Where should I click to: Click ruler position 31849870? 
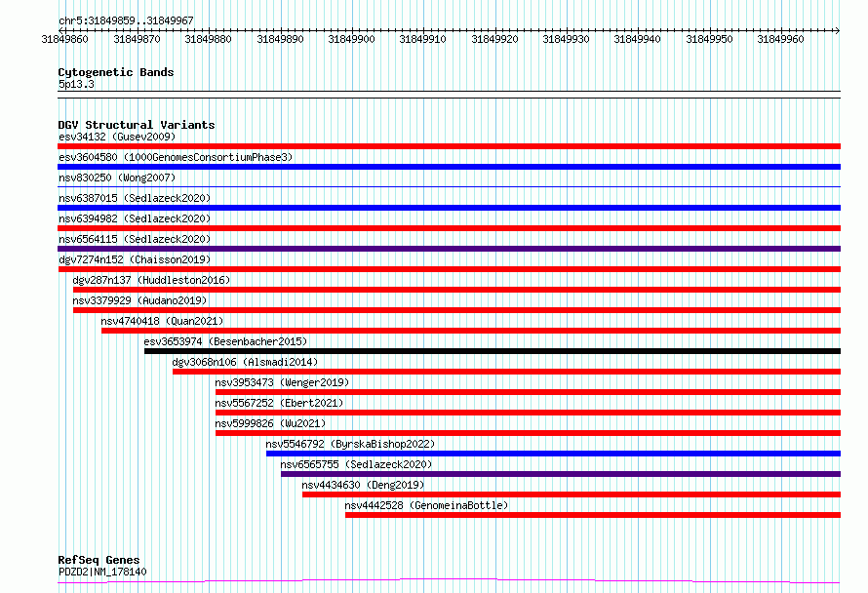[x=137, y=39]
